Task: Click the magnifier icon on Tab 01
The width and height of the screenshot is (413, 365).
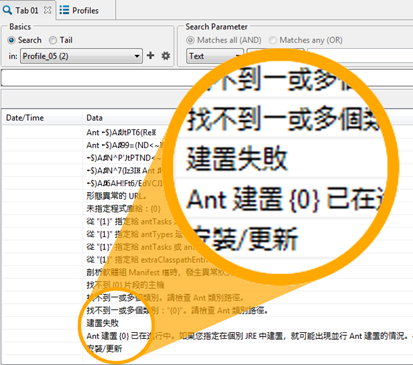Action: tap(7, 10)
